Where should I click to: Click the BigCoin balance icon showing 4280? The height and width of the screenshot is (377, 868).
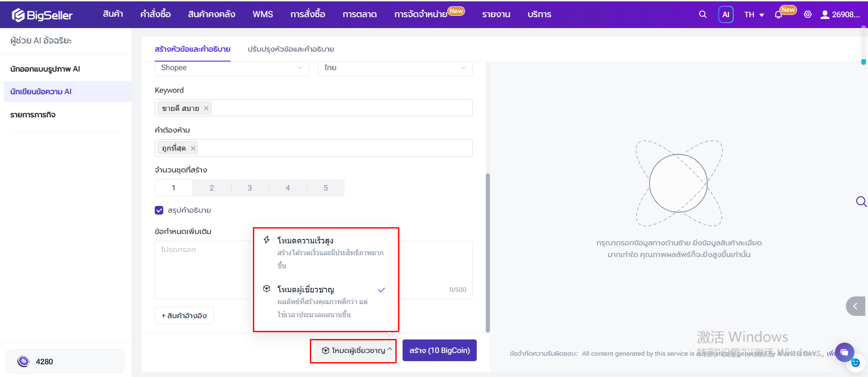tap(23, 361)
